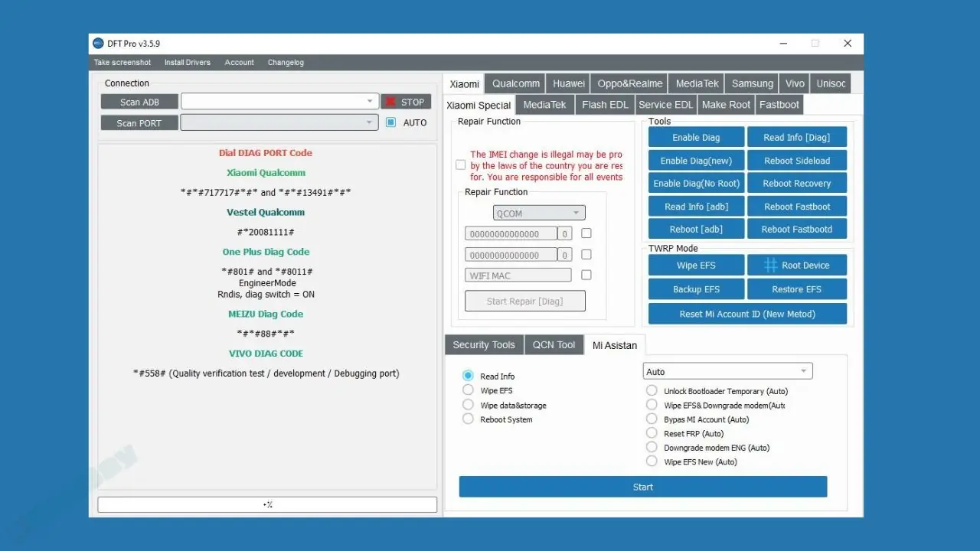Switch to the Qualcomm brand tab

[516, 83]
